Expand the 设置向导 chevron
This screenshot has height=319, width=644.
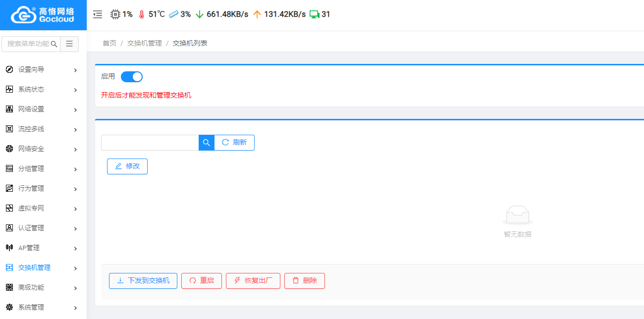tap(75, 70)
